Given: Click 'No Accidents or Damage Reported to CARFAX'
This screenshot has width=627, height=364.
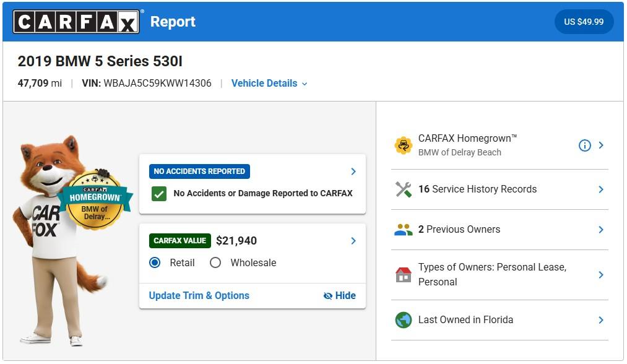Looking at the screenshot, I should [x=262, y=193].
